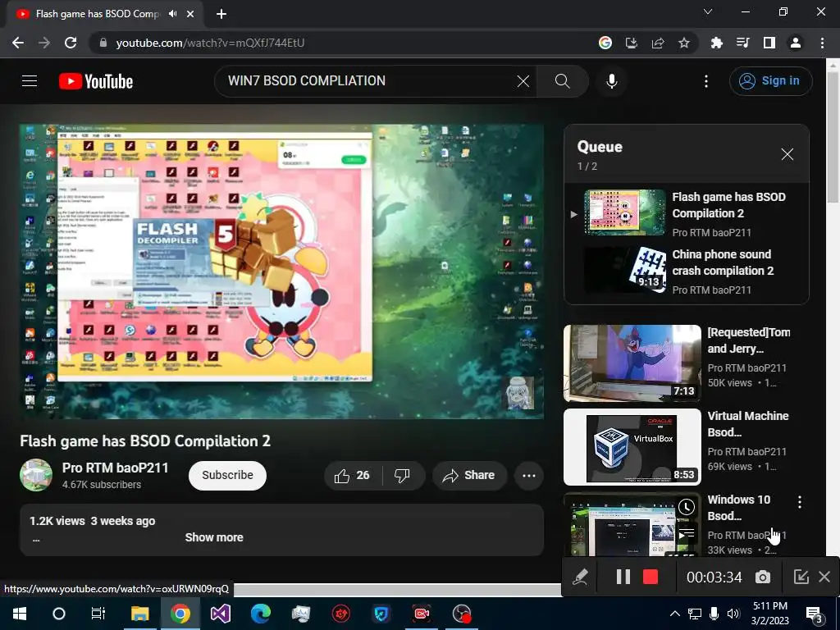Viewport: 840px width, 630px height.
Task: Open Chrome media control icon
Action: (743, 43)
